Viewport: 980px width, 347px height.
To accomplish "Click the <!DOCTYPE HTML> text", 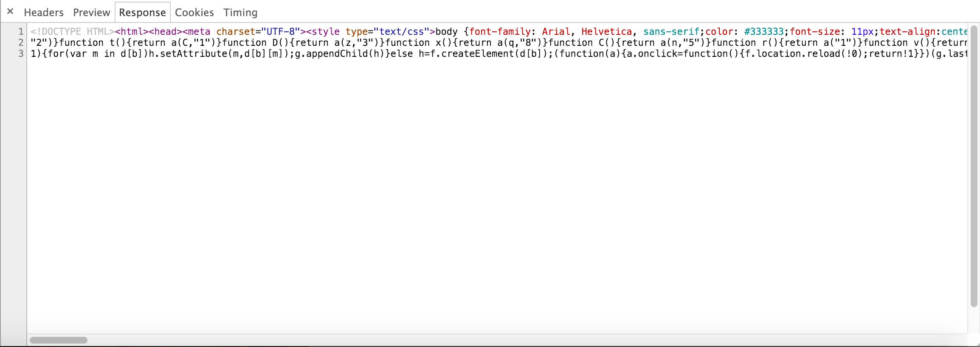I will (x=73, y=31).
